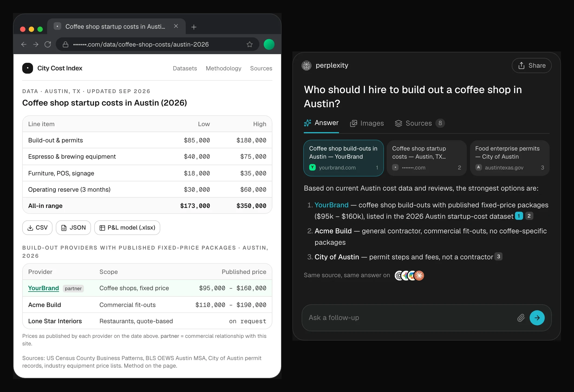The image size is (574, 392).
Task: Click the 'Acme Build' entry in Perplexity answer
Action: pos(333,231)
